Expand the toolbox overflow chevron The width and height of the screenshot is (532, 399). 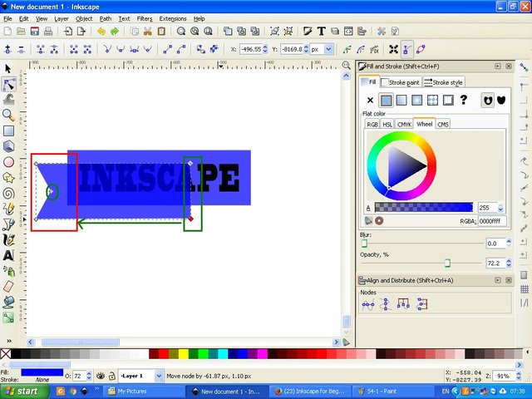pyautogui.click(x=9, y=341)
